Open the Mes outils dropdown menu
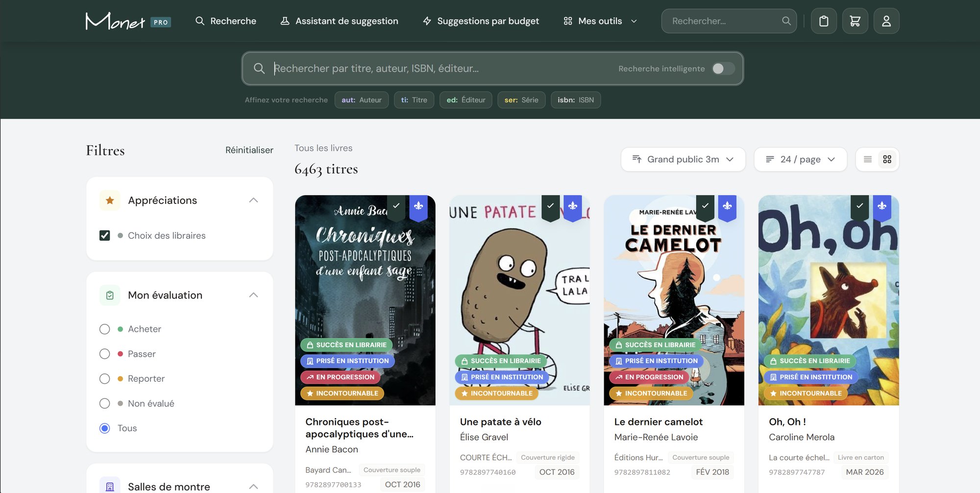980x493 pixels. [600, 21]
